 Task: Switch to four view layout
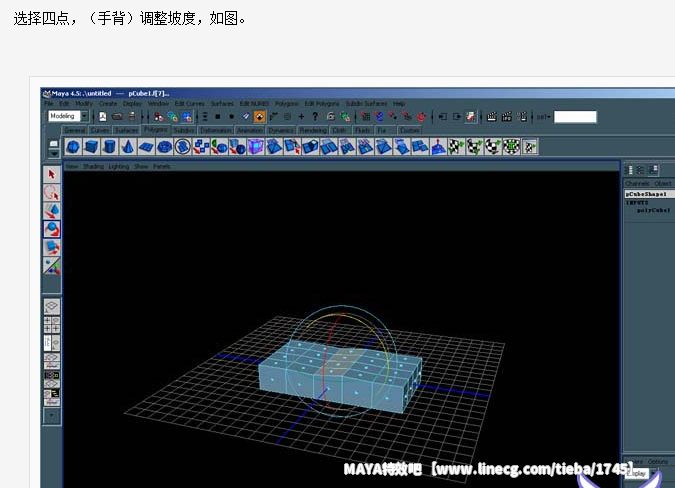52,325
